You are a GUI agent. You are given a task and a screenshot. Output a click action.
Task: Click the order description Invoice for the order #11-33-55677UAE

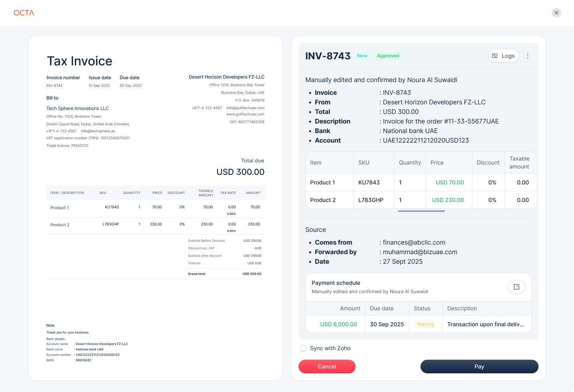point(441,121)
